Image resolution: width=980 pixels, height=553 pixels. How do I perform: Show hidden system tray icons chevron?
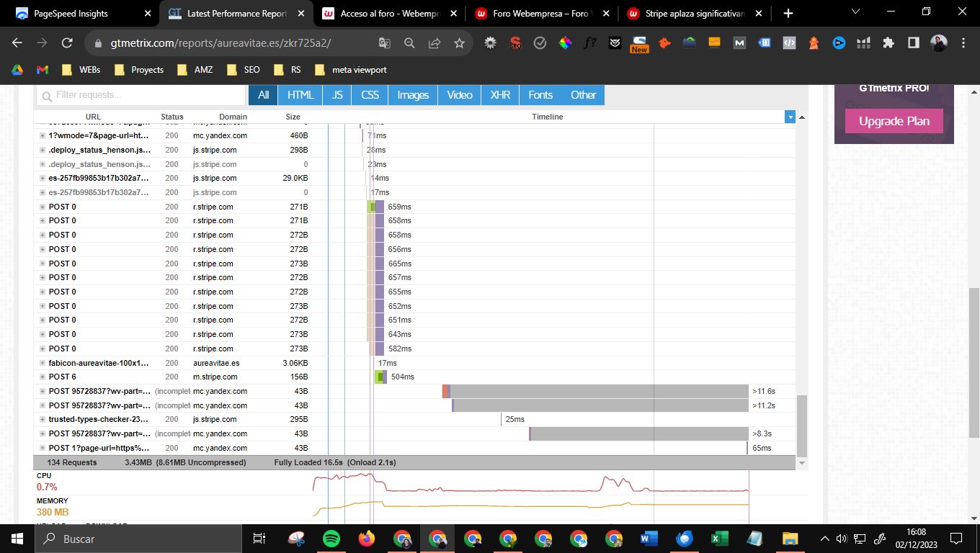[x=824, y=538]
